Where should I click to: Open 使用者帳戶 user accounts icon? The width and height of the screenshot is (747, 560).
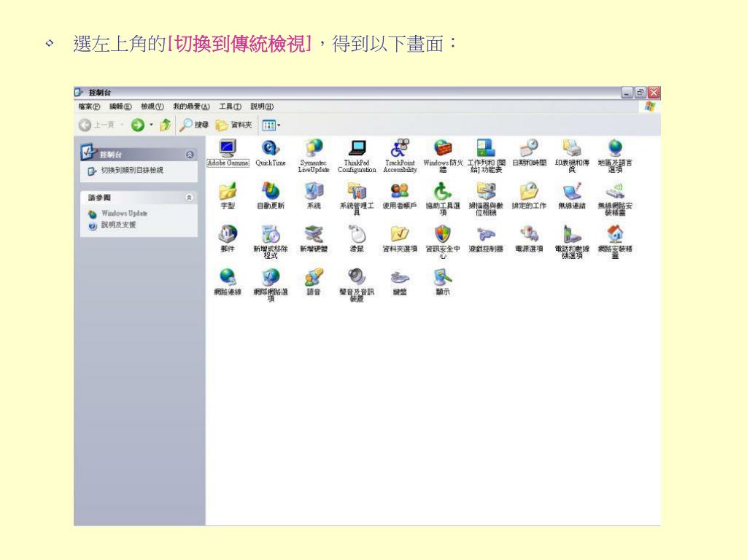(x=400, y=195)
